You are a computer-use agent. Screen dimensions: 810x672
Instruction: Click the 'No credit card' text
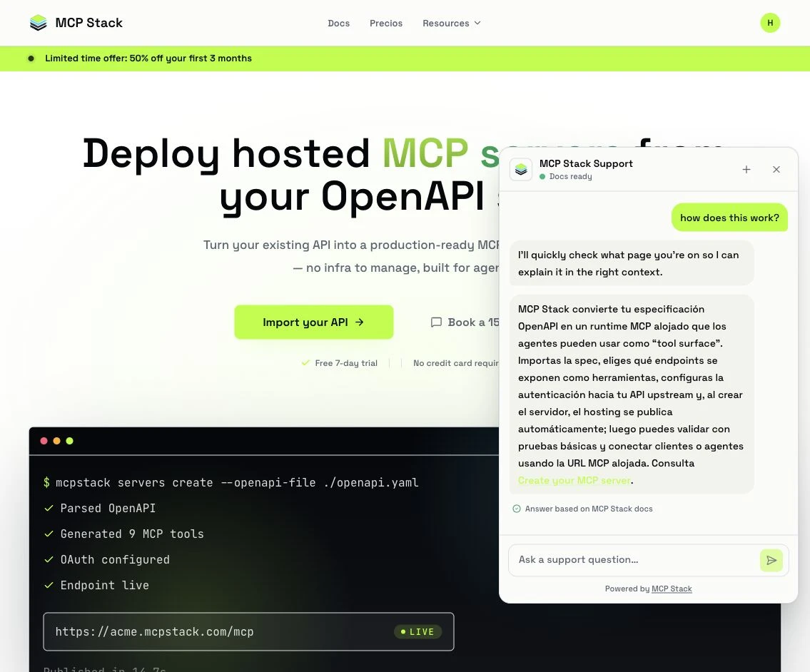(456, 363)
